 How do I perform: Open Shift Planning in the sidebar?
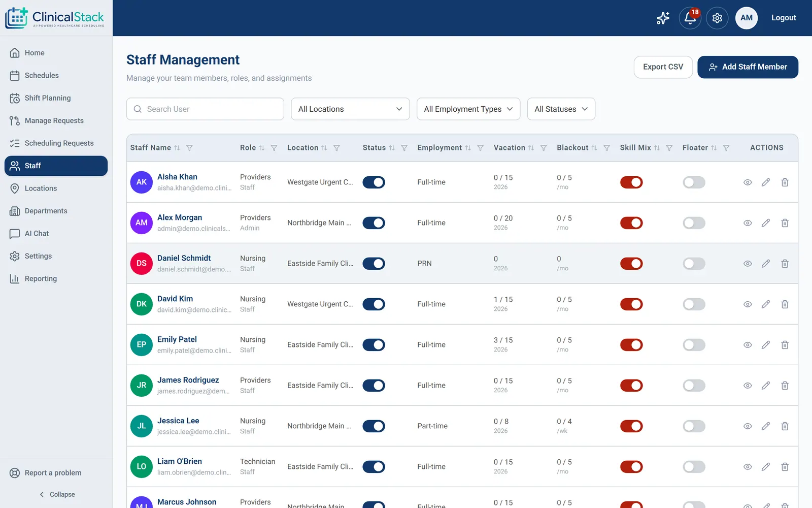tap(56, 98)
